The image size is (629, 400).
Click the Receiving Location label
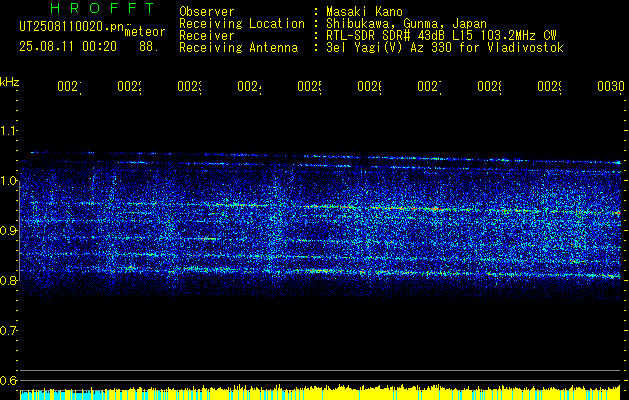[242, 24]
